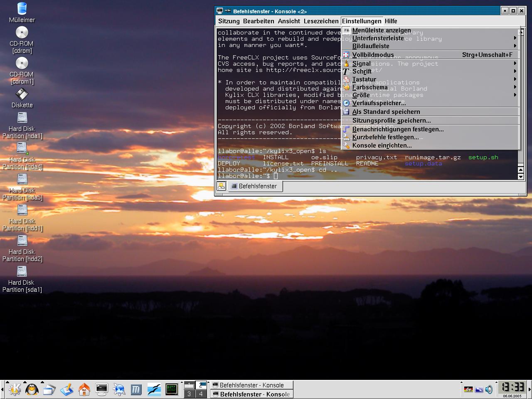Image resolution: width=532 pixels, height=399 pixels.
Task: Open the Ansicht menu
Action: tap(289, 21)
